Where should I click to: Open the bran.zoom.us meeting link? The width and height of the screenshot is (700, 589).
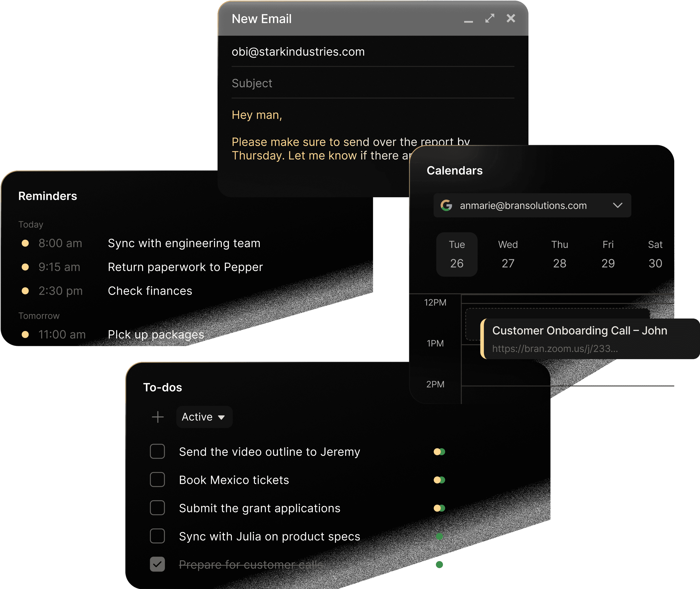555,349
